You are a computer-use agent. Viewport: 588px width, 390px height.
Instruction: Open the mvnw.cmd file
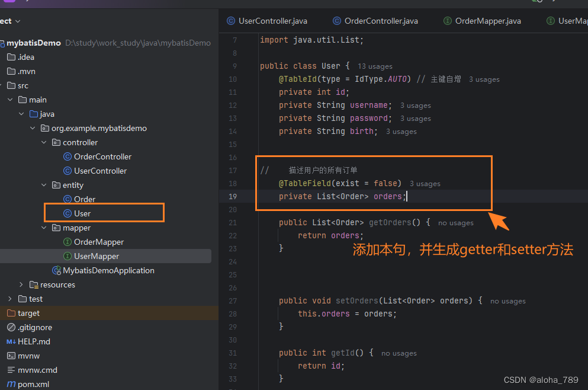[37, 370]
